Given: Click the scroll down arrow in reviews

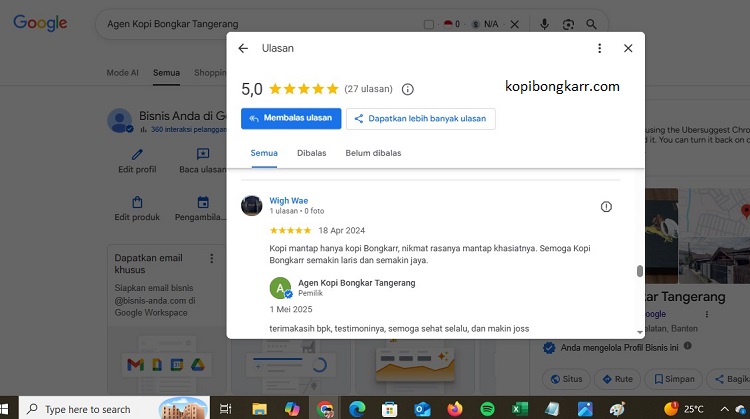Looking at the screenshot, I should coord(640,332).
